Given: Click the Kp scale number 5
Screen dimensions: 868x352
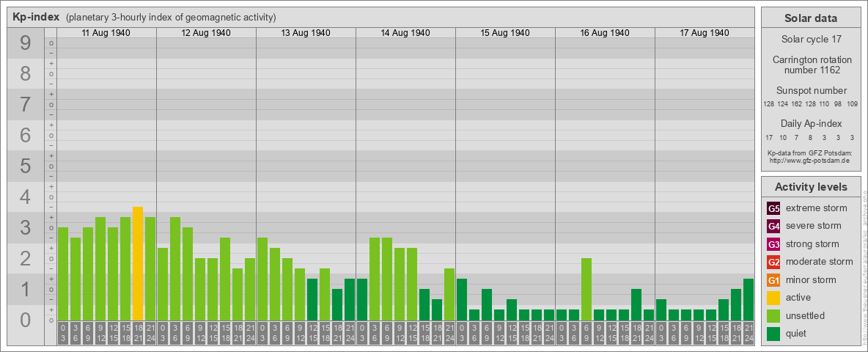Looking at the screenshot, I should tap(26, 166).
